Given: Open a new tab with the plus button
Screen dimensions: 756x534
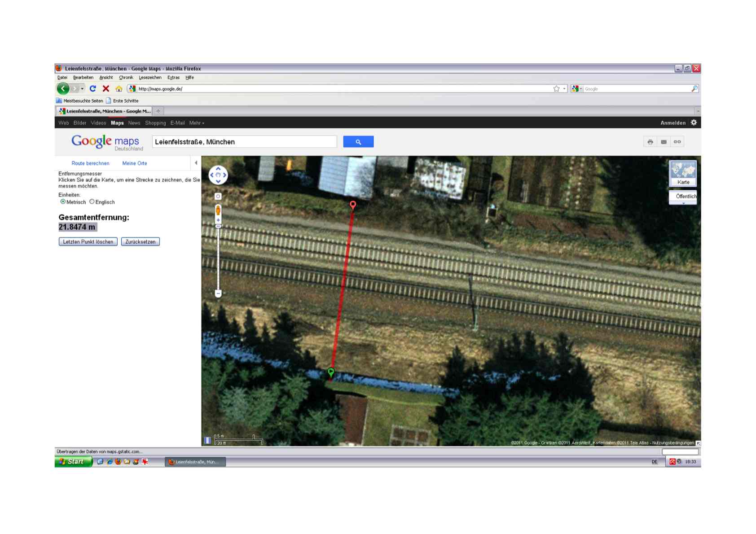Looking at the screenshot, I should click(158, 111).
